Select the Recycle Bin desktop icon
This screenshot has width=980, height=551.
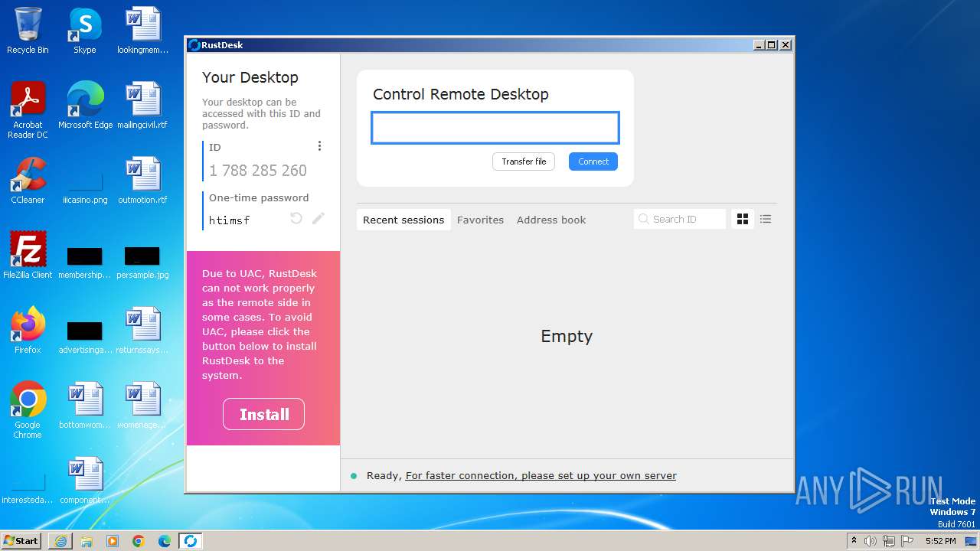point(28,31)
